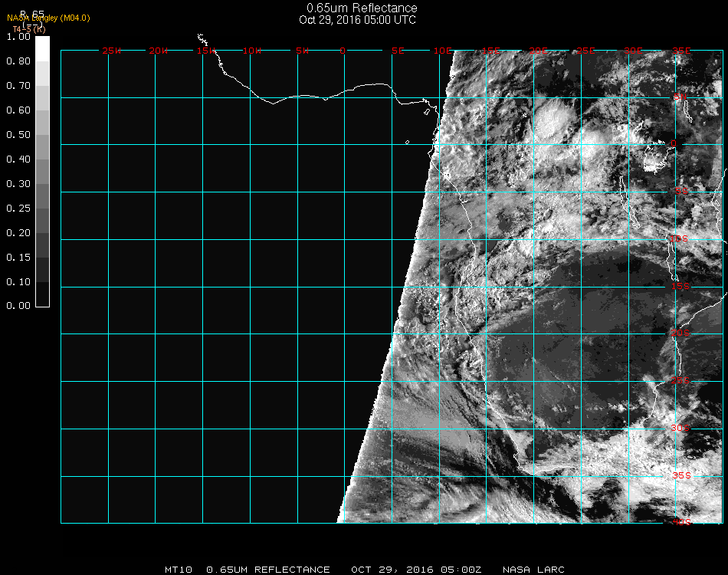Click the 30S latitude label

[x=680, y=428]
